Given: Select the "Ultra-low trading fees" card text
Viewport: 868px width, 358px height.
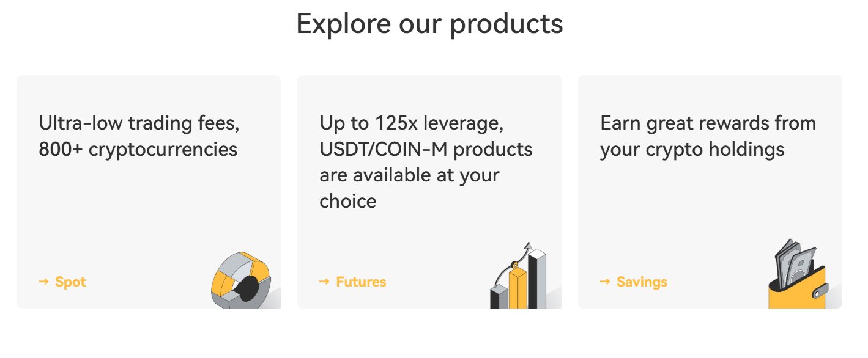Looking at the screenshot, I should pyautogui.click(x=139, y=136).
